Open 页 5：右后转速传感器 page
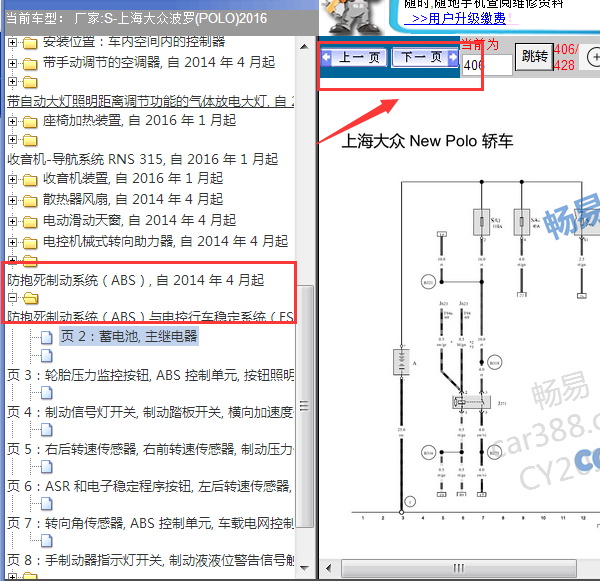Image resolution: width=600 pixels, height=581 pixels. (151, 449)
